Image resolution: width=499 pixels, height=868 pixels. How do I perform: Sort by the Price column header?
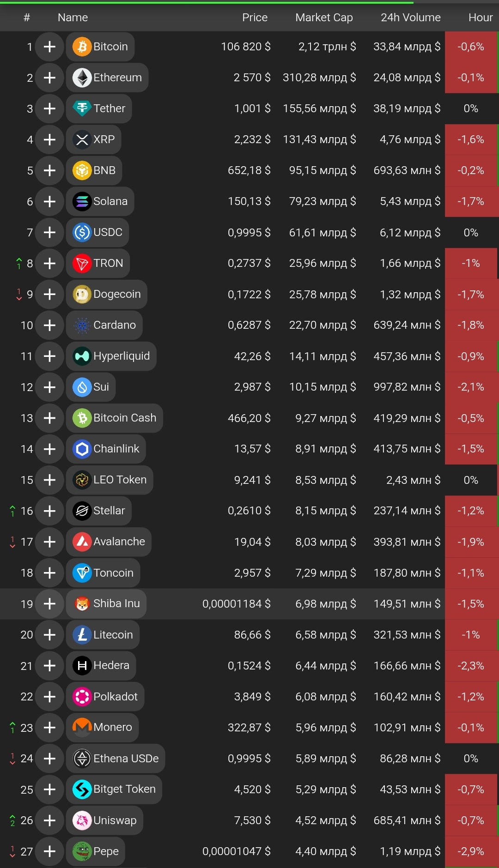coord(255,18)
